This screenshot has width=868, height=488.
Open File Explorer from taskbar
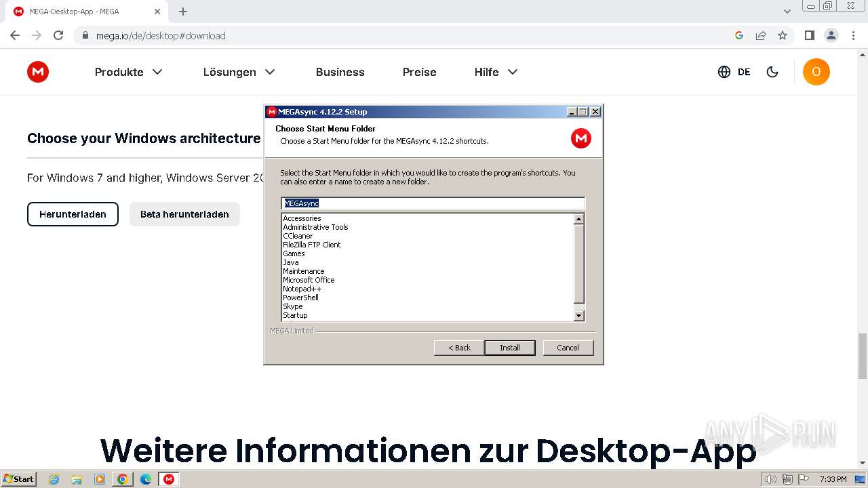pos(77,479)
